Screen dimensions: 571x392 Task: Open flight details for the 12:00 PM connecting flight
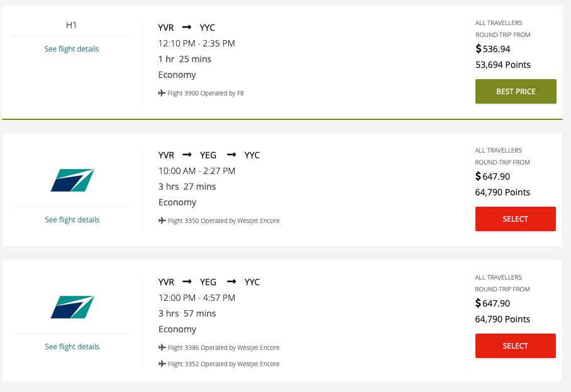pyautogui.click(x=71, y=346)
